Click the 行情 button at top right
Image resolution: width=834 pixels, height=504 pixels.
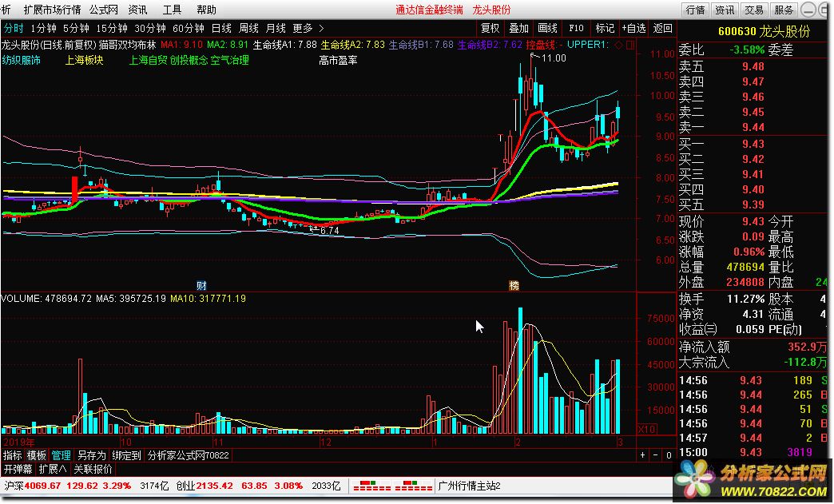point(695,10)
